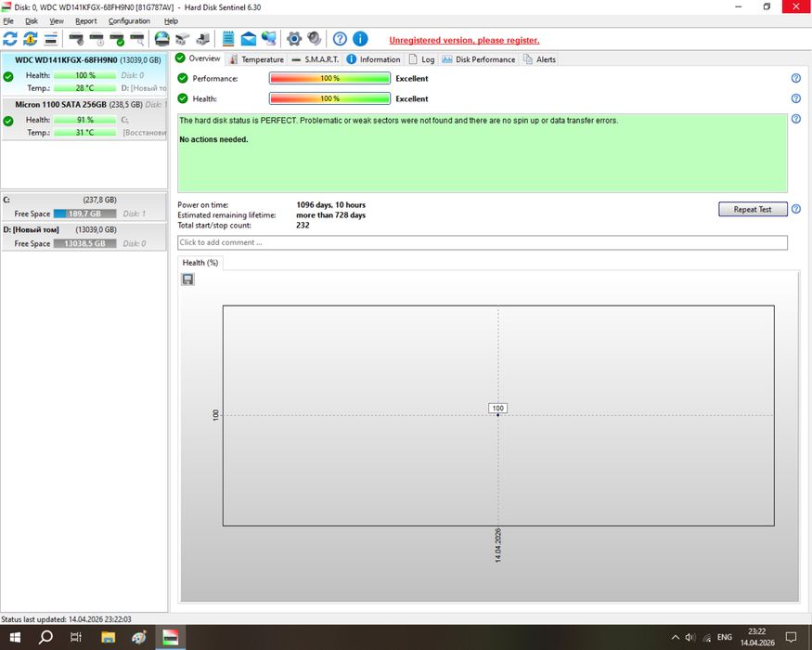Image resolution: width=812 pixels, height=650 pixels.
Task: Click the stacked-bars panel toolbar icon
Action: point(51,39)
